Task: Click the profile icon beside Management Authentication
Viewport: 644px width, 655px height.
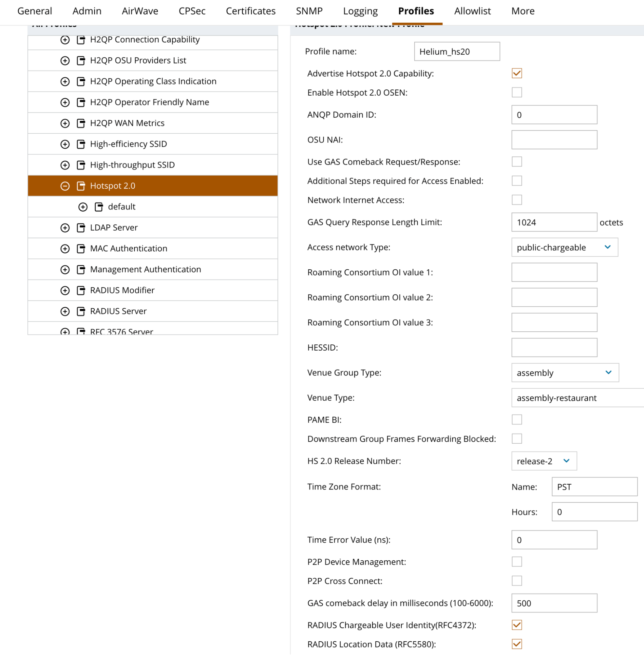Action: [81, 270]
